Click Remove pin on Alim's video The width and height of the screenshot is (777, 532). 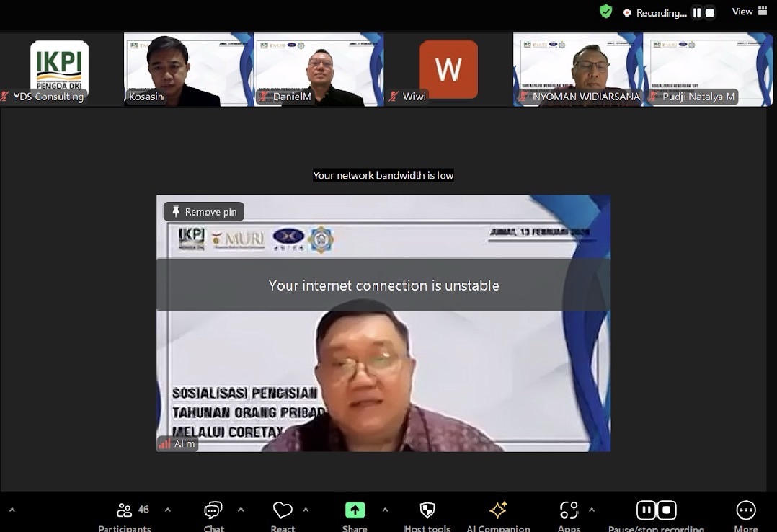203,211
